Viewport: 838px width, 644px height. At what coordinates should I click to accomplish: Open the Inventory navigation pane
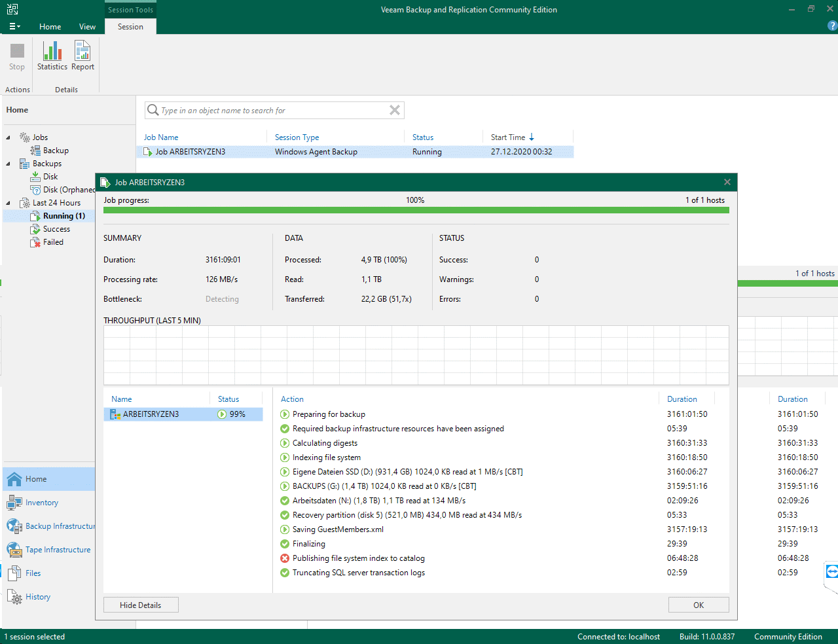click(x=49, y=503)
